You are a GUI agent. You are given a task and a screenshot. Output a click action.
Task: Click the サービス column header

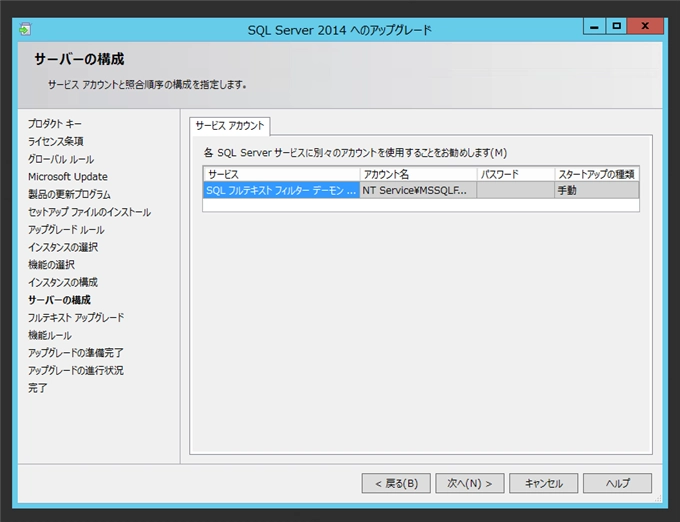281,174
